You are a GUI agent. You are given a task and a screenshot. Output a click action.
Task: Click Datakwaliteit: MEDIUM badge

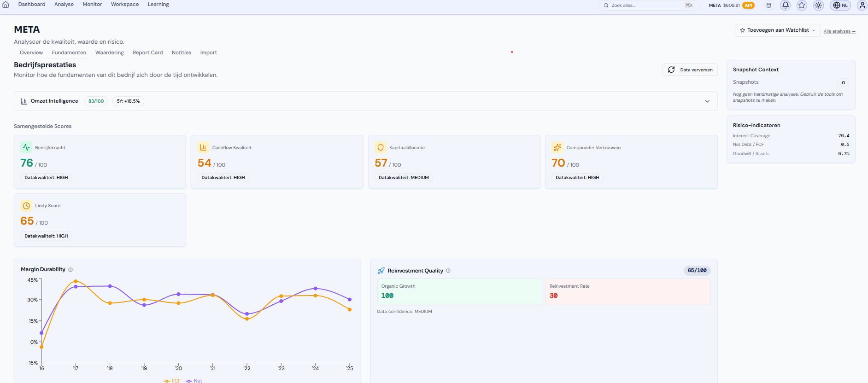(x=404, y=178)
